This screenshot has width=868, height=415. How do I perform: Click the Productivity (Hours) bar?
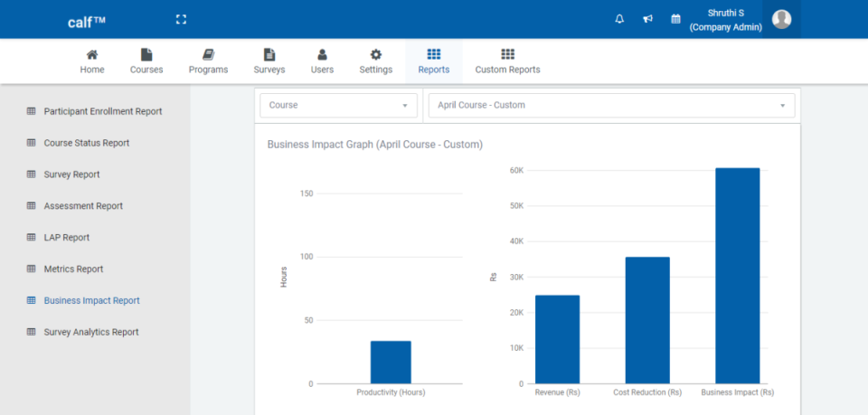391,362
